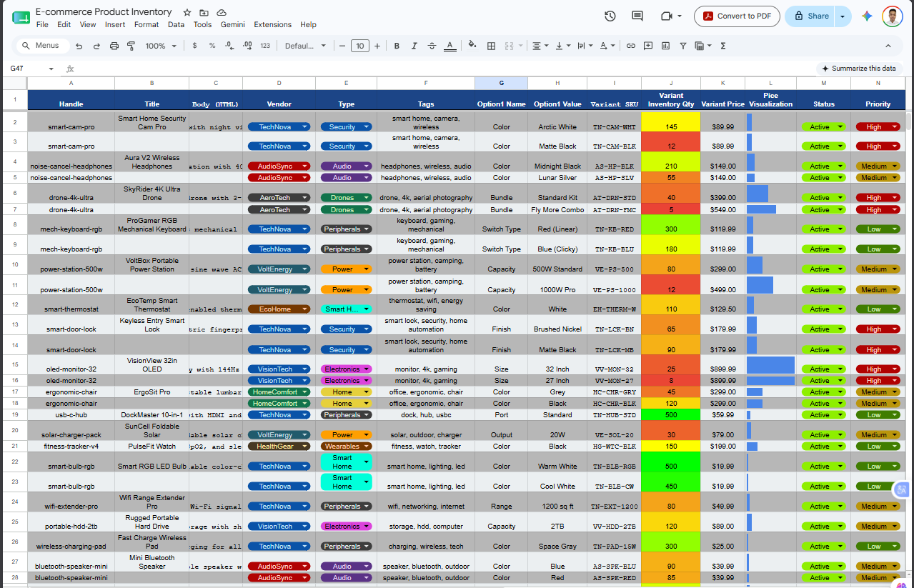Image resolution: width=914 pixels, height=588 pixels.
Task: Select the TN-HUB-STD SKU cell
Action: pyautogui.click(x=614, y=414)
